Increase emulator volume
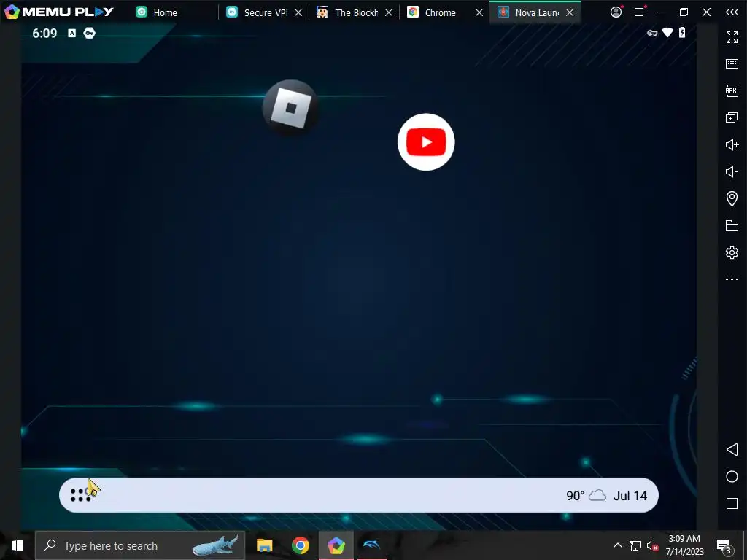This screenshot has width=747, height=560. 732,145
